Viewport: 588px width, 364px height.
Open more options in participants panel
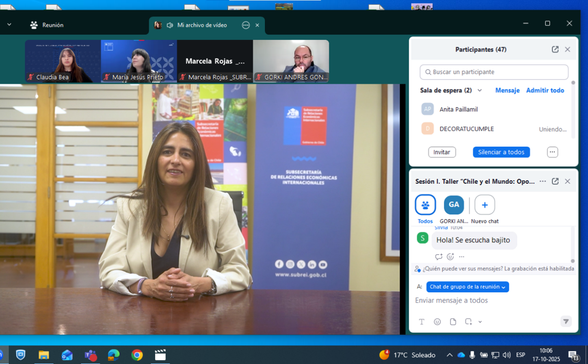coord(552,152)
